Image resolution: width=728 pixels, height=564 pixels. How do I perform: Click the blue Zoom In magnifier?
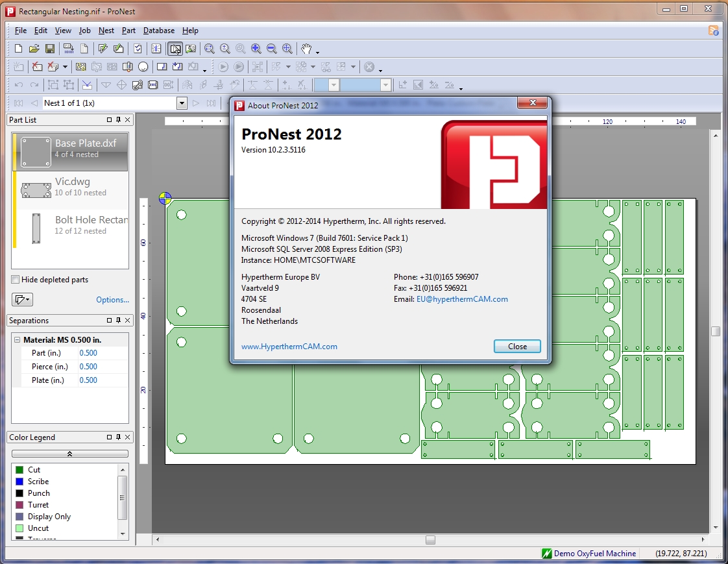point(256,49)
